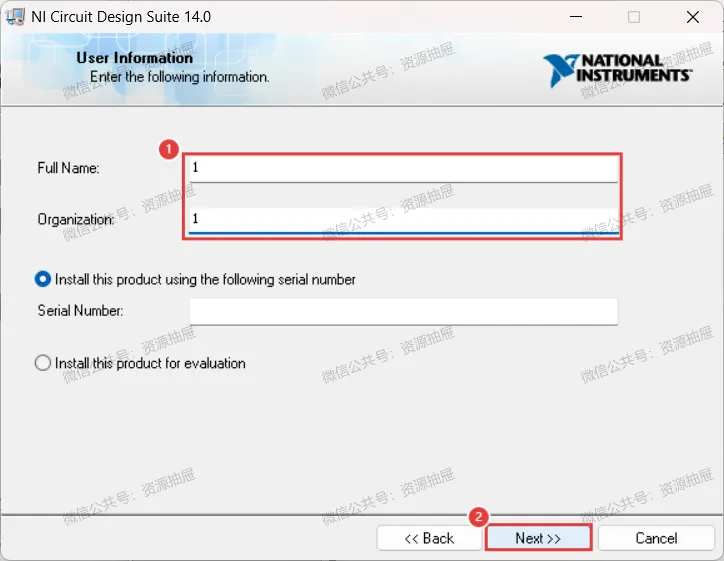Click the 'Organization:' label

pos(76,219)
